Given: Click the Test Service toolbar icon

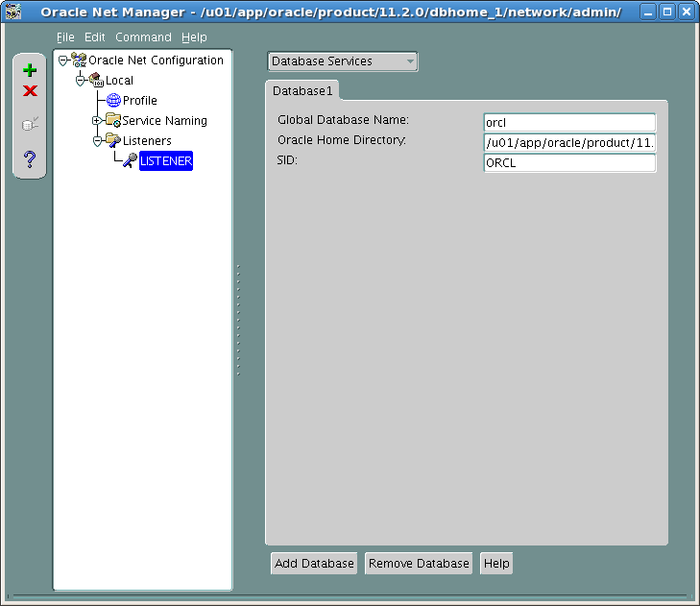Looking at the screenshot, I should tap(30, 124).
